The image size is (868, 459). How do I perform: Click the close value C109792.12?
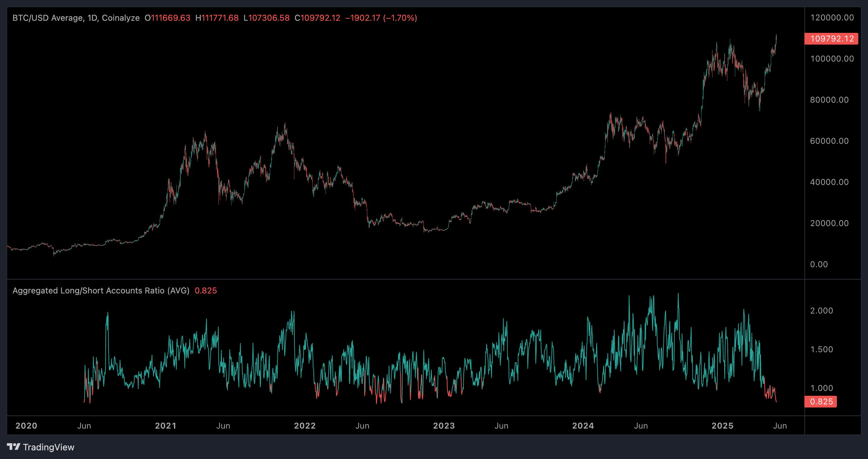[317, 18]
